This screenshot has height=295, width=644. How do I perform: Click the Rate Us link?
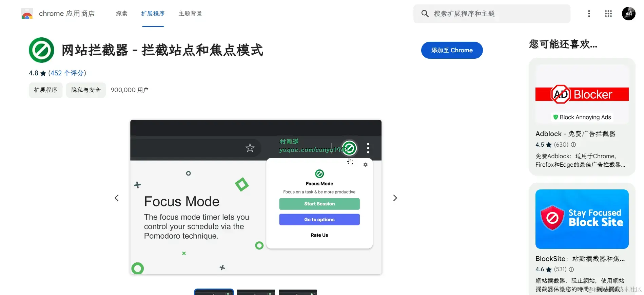point(319,235)
